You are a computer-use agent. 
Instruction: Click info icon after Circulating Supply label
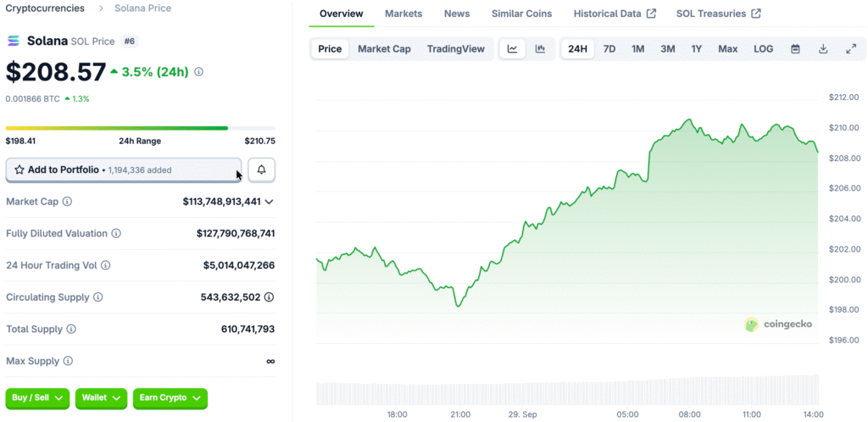pyautogui.click(x=98, y=297)
